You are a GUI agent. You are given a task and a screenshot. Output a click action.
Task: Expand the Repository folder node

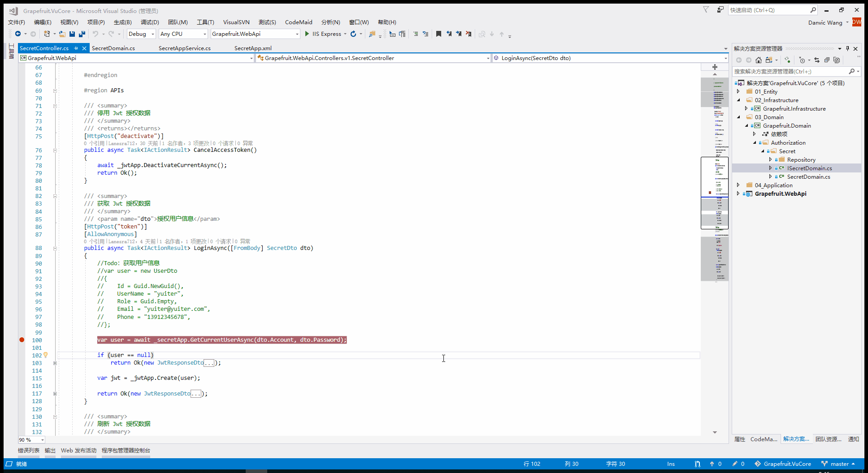[x=771, y=159]
